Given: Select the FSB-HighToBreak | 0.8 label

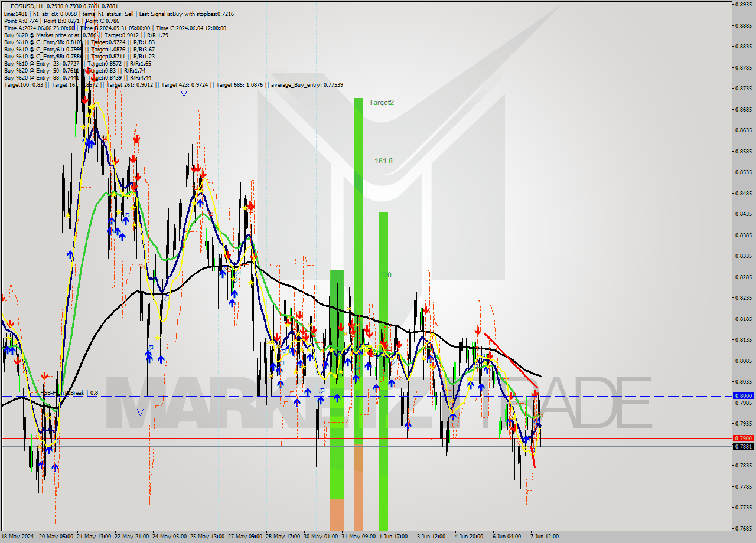Looking at the screenshot, I should pos(69,392).
